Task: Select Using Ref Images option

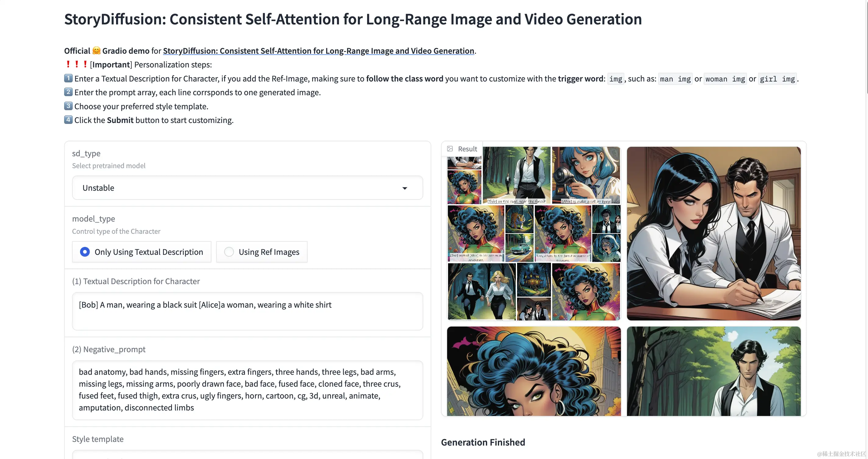Action: pos(261,251)
